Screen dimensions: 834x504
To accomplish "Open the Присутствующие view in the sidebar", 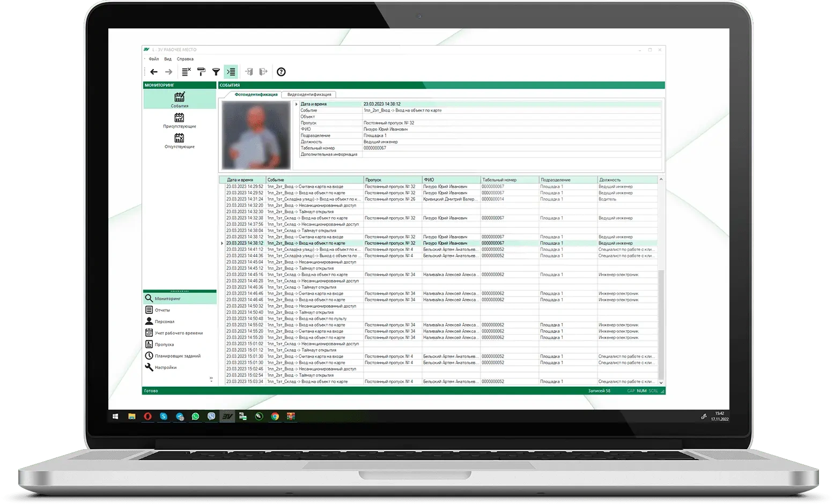I will tap(179, 120).
